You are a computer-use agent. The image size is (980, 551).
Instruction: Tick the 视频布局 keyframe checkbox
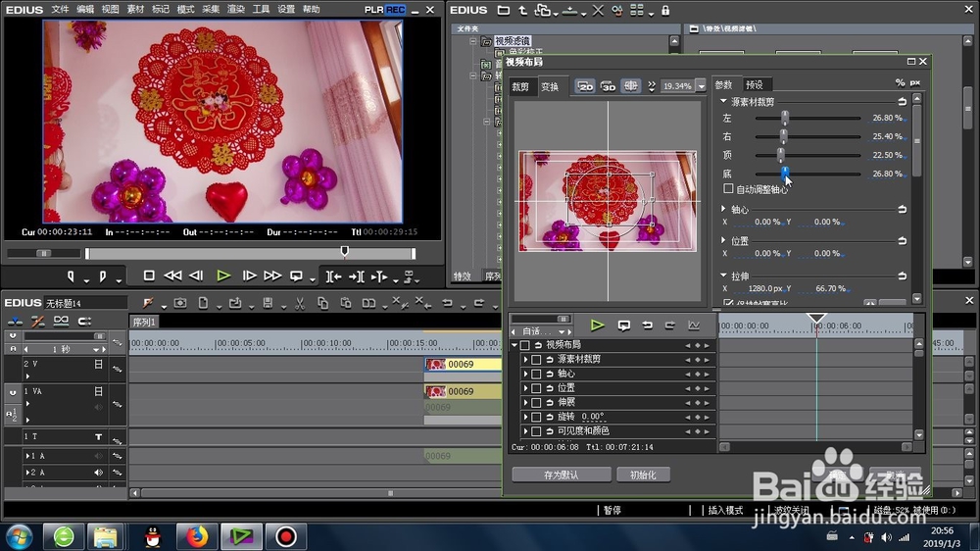(525, 345)
